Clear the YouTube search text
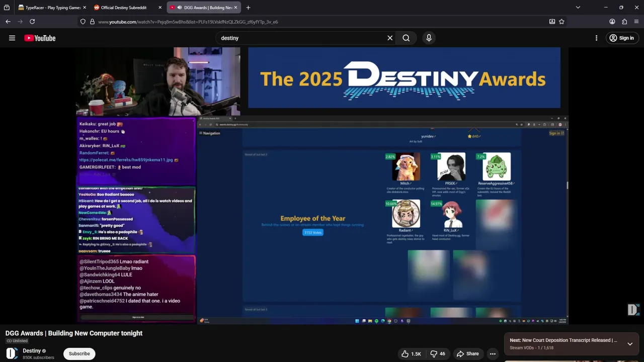This screenshot has width=644, height=362. coord(390,38)
